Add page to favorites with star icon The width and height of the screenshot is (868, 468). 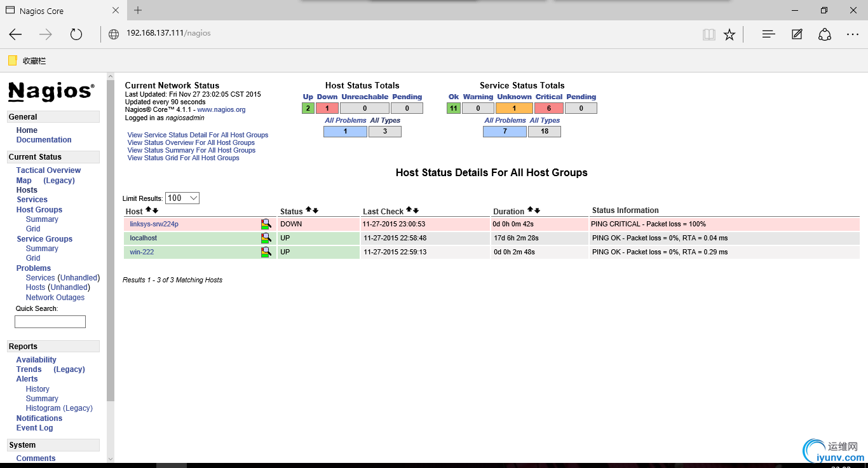pyautogui.click(x=729, y=34)
